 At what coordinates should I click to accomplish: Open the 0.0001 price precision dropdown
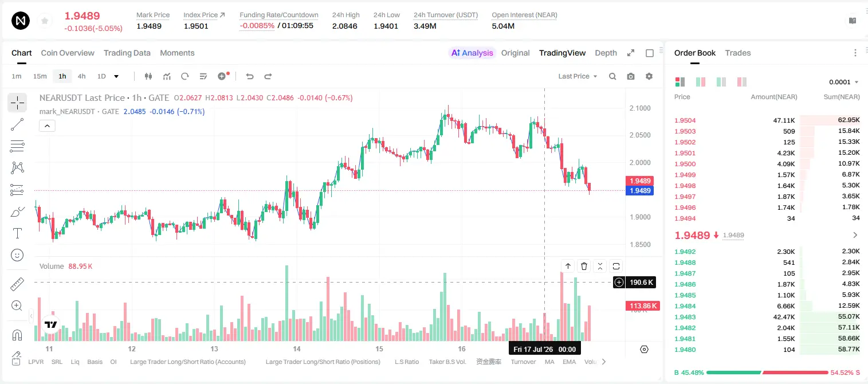click(844, 82)
